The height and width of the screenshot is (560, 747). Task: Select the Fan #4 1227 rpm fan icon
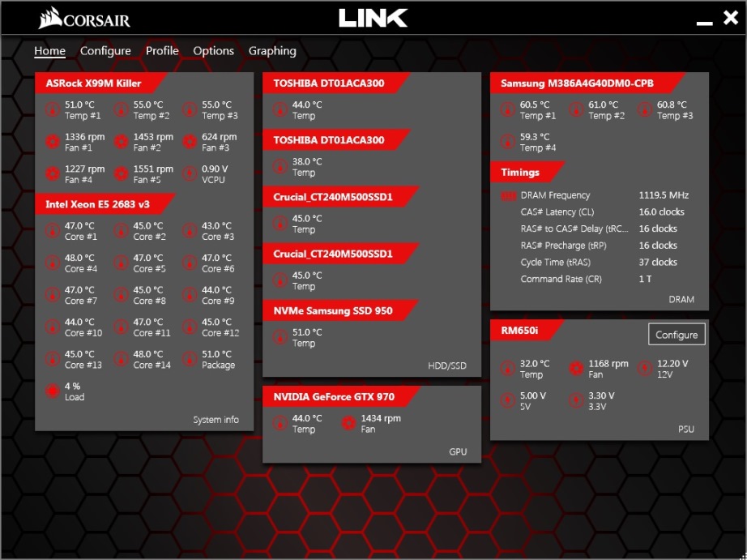click(53, 174)
